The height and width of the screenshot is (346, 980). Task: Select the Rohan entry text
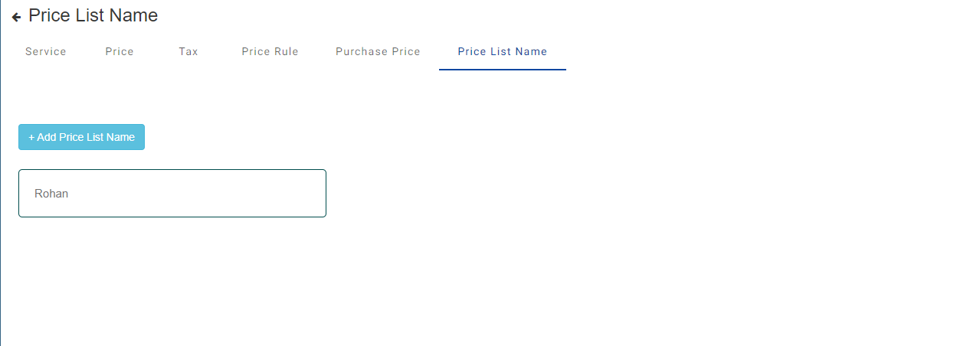coord(51,194)
